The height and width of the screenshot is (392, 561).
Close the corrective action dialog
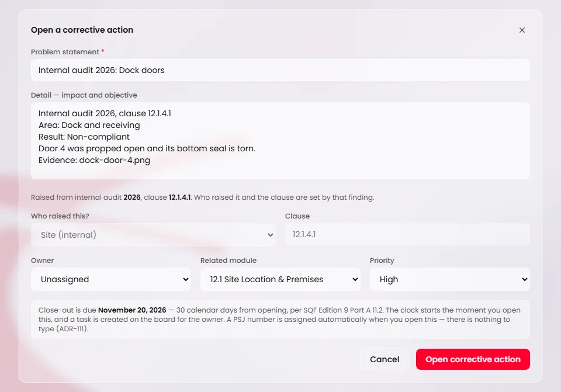click(x=522, y=30)
